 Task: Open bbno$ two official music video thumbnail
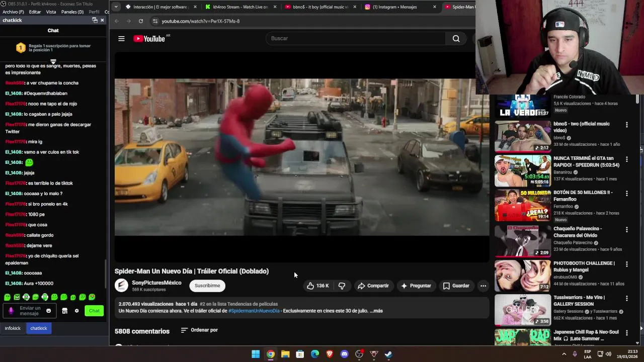coord(522,136)
